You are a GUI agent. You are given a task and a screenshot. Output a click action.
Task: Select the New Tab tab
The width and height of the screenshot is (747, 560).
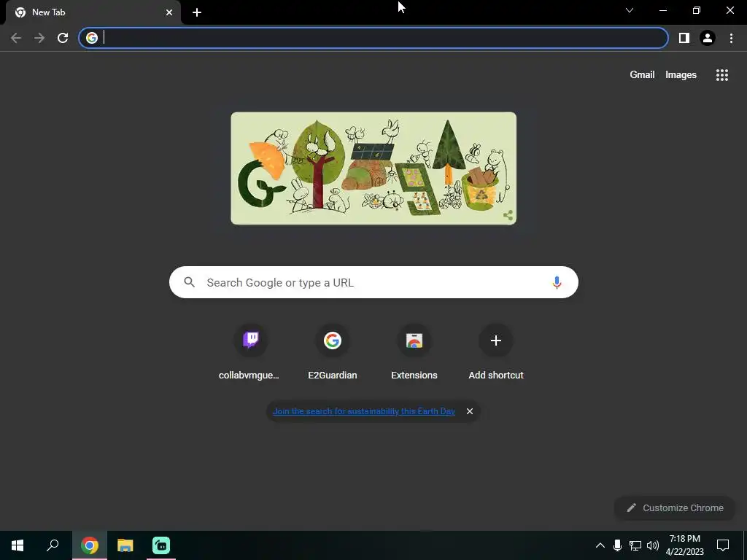[93, 12]
